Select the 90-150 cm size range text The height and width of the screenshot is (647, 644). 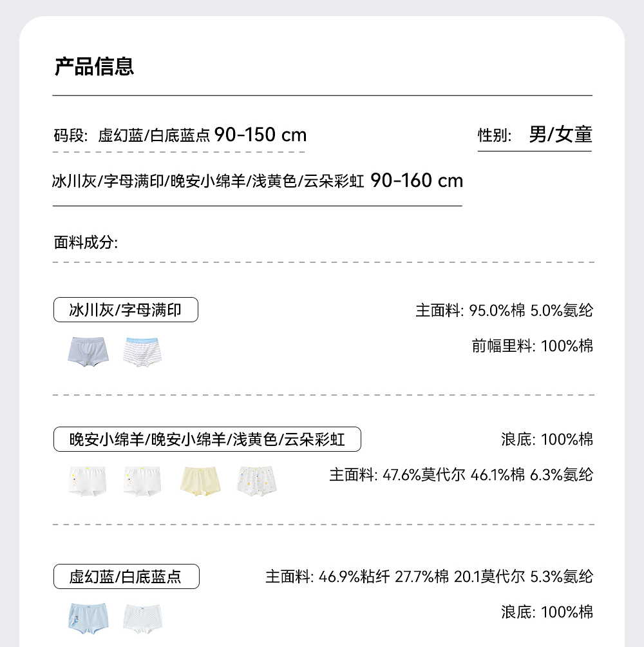260,135
